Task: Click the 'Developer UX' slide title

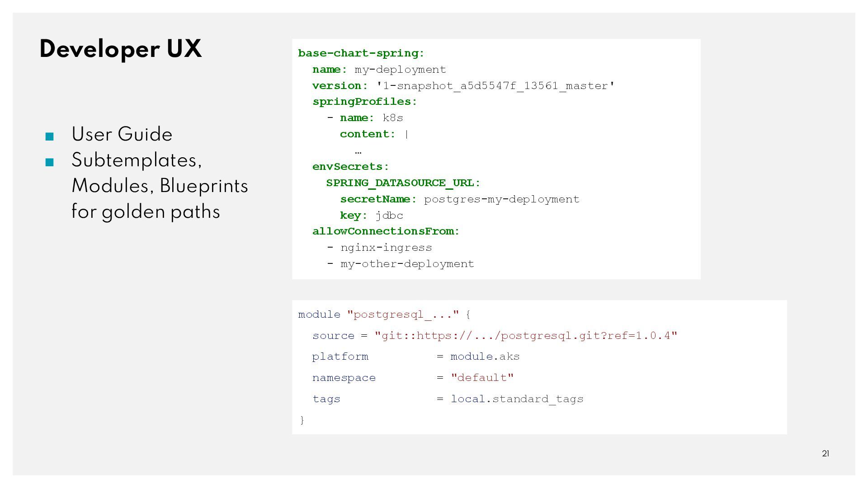Action: pyautogui.click(x=120, y=49)
